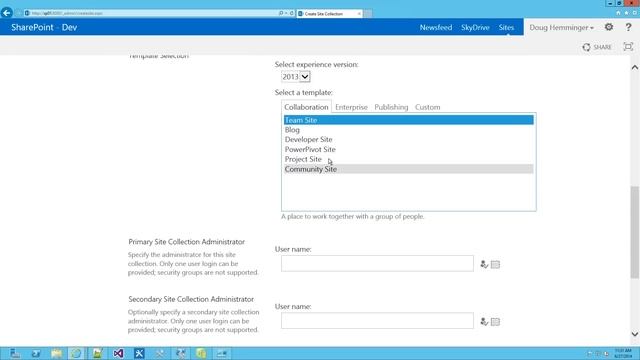Viewport: 640px width, 360px height.
Task: Click the scrollbar up arrow
Action: coord(635,67)
